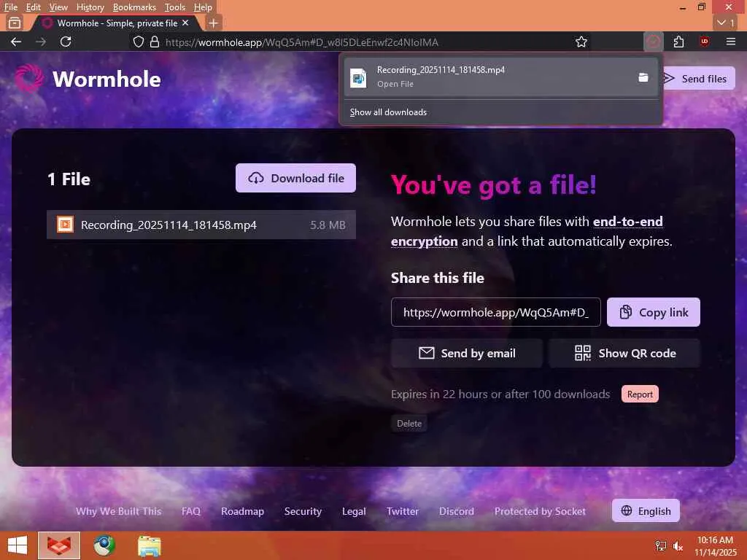This screenshot has height=560, width=747.
Task: Open File Explorer from the taskbar
Action: tap(149, 545)
